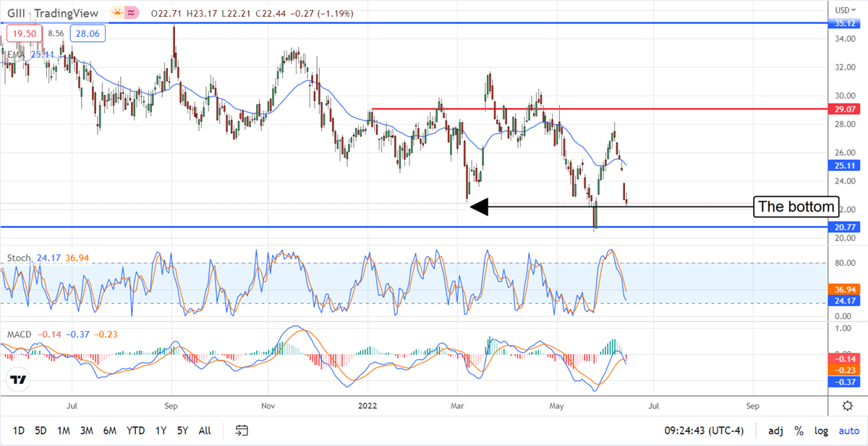This screenshot has height=446, width=868.
Task: Select the 5Y time range
Action: click(184, 431)
